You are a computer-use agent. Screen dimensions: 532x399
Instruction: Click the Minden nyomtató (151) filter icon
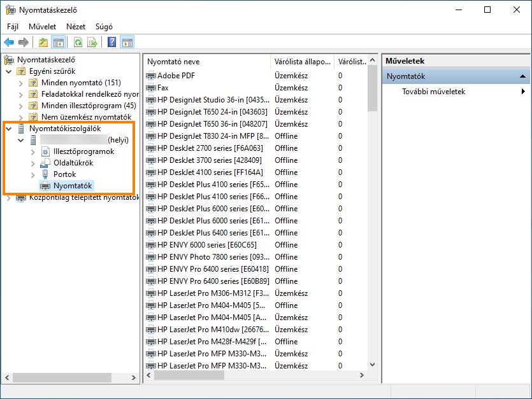[x=33, y=83]
